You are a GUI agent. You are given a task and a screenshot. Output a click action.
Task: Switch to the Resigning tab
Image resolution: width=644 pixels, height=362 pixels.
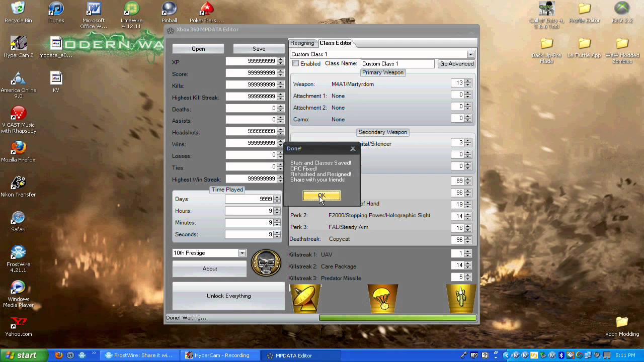[x=302, y=43]
